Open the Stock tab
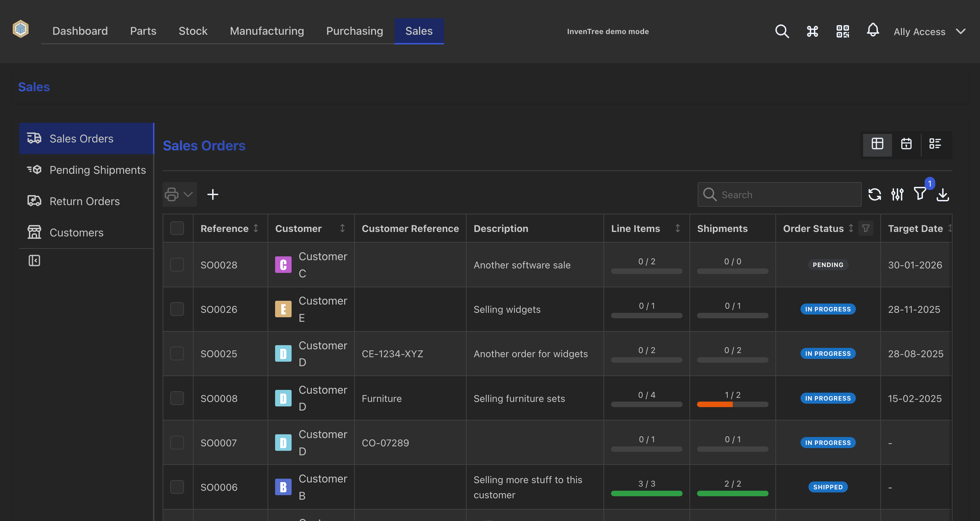 [193, 31]
